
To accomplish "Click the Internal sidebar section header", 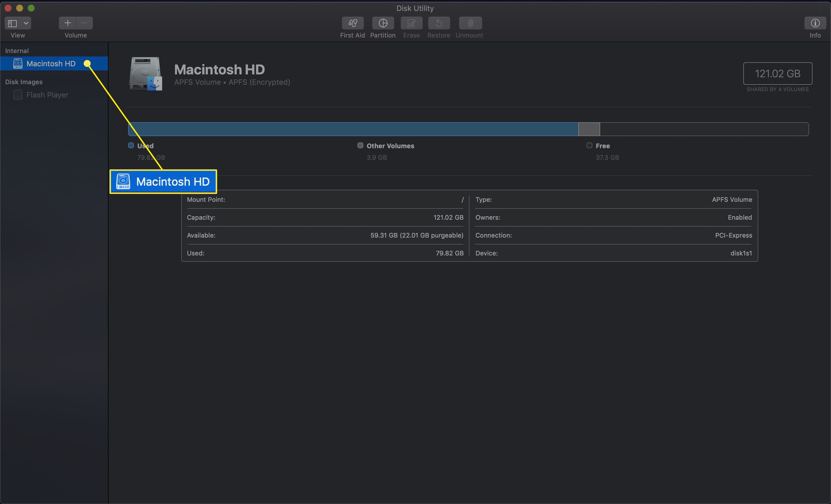I will pos(17,50).
